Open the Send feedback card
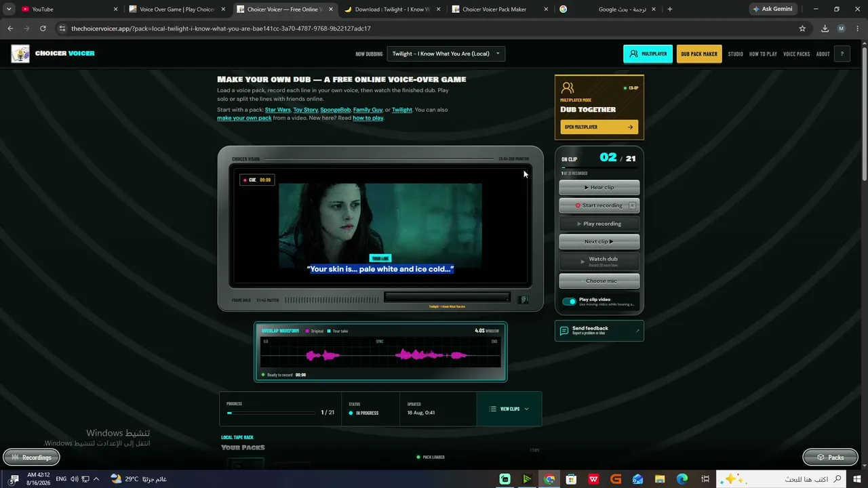Screen dimensions: 868x488 pos(599,331)
